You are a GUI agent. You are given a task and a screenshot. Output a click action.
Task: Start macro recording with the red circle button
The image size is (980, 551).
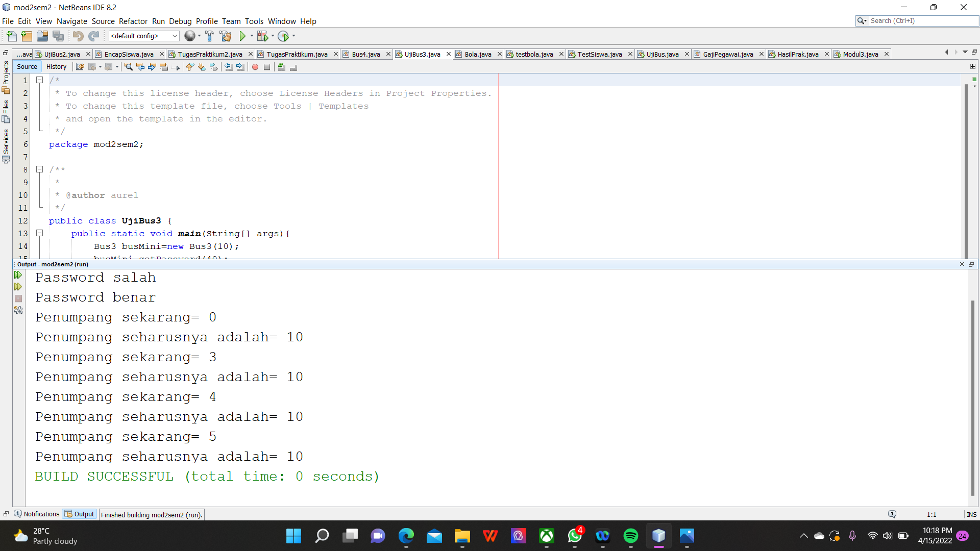(255, 67)
